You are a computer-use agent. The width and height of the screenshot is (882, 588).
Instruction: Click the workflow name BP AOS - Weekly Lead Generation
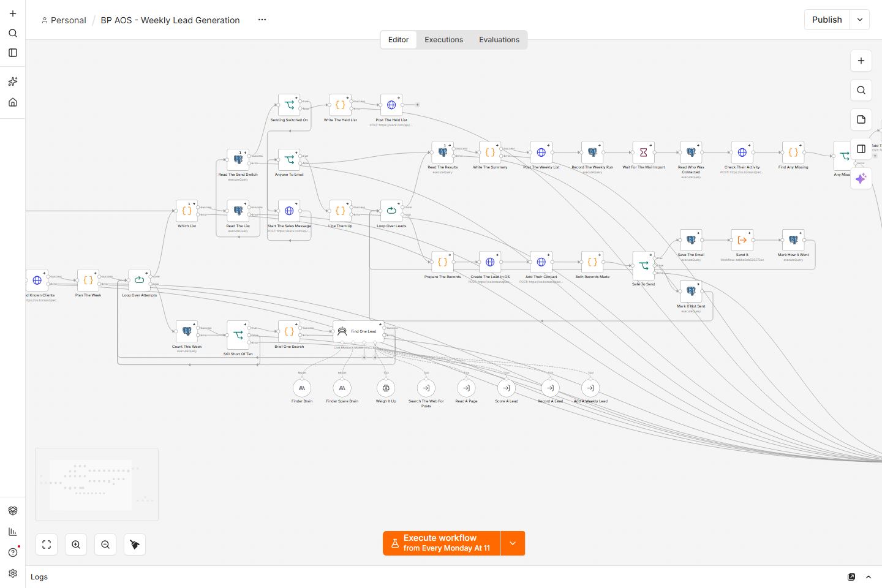pyautogui.click(x=170, y=20)
